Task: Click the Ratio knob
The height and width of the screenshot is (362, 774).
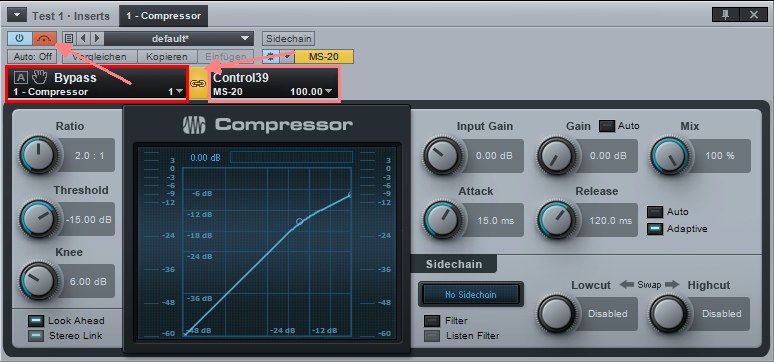Action: [39, 155]
